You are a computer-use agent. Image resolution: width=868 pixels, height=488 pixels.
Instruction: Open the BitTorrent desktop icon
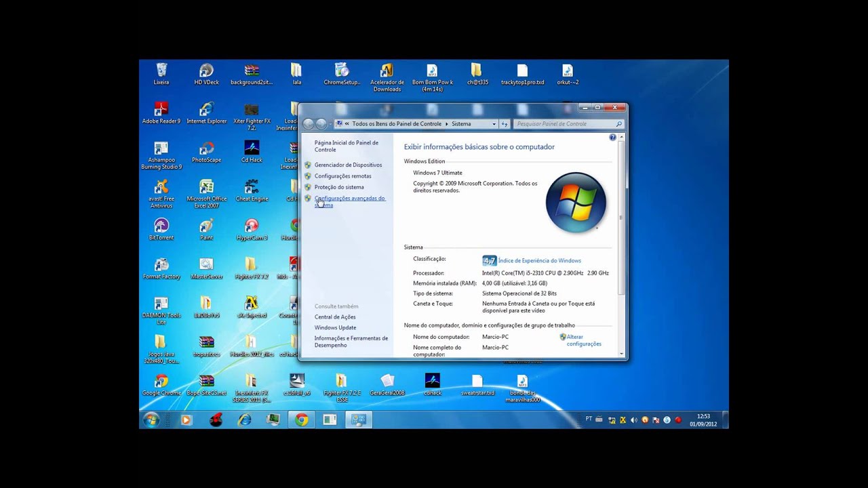[x=161, y=230]
